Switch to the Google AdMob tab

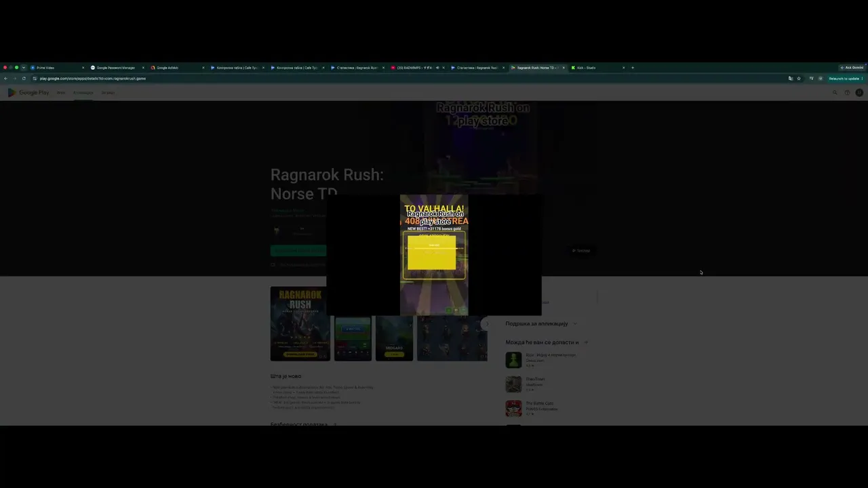tap(176, 68)
